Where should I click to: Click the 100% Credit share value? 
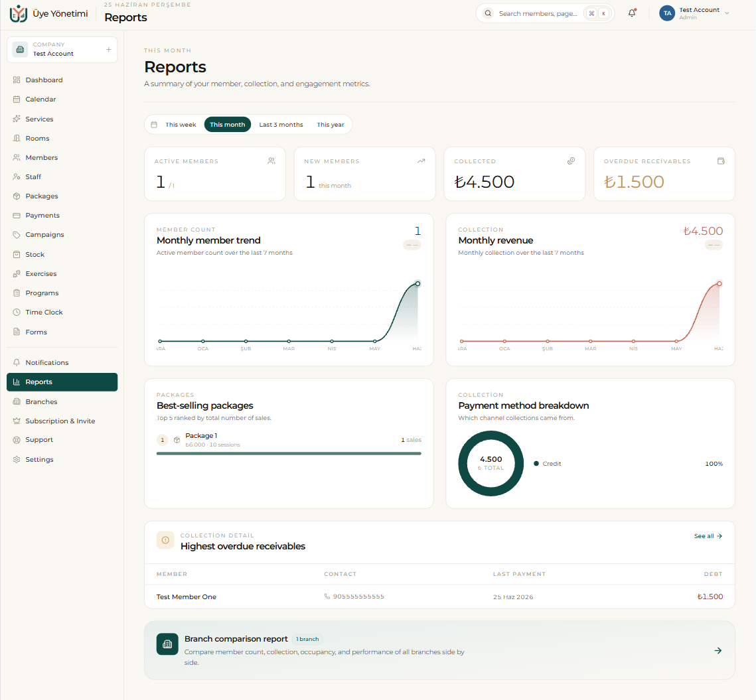(x=714, y=464)
